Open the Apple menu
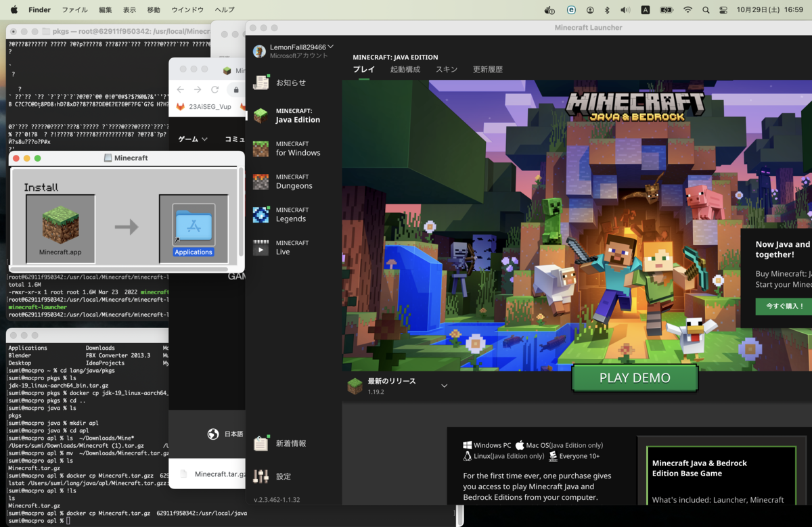 coord(14,10)
